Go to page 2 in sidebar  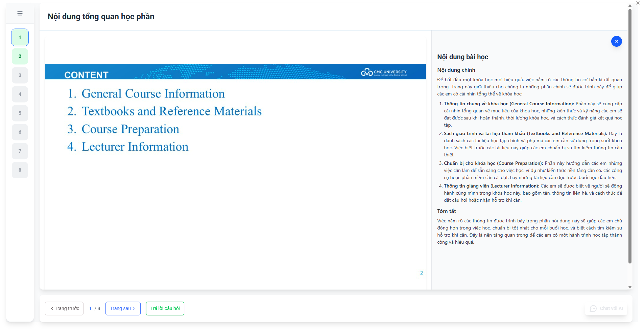[20, 57]
